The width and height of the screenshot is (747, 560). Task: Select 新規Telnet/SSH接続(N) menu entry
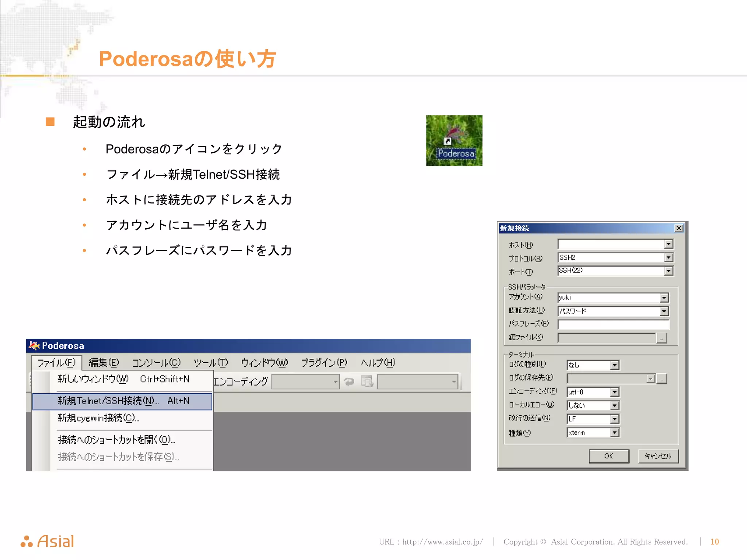click(x=123, y=401)
